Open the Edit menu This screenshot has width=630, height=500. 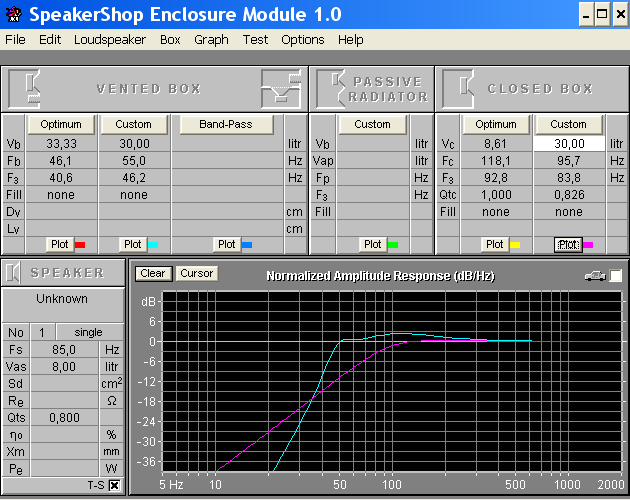click(x=50, y=40)
